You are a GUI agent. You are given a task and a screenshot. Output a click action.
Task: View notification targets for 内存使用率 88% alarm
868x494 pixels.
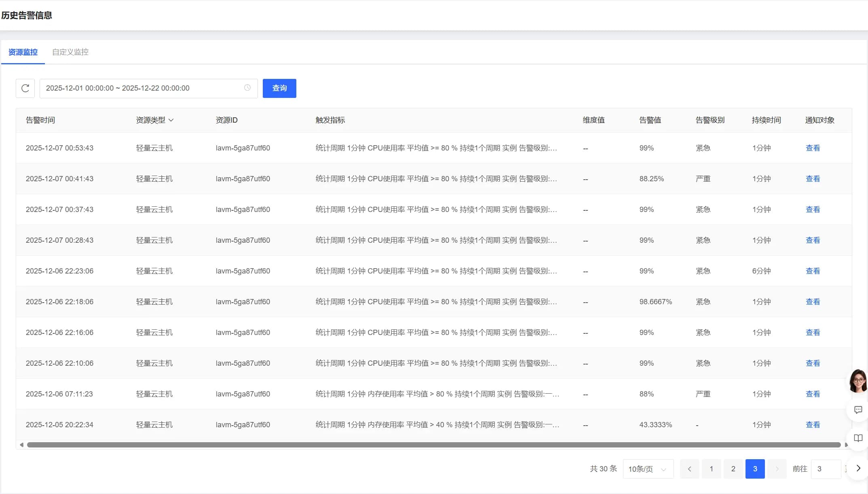(x=813, y=394)
